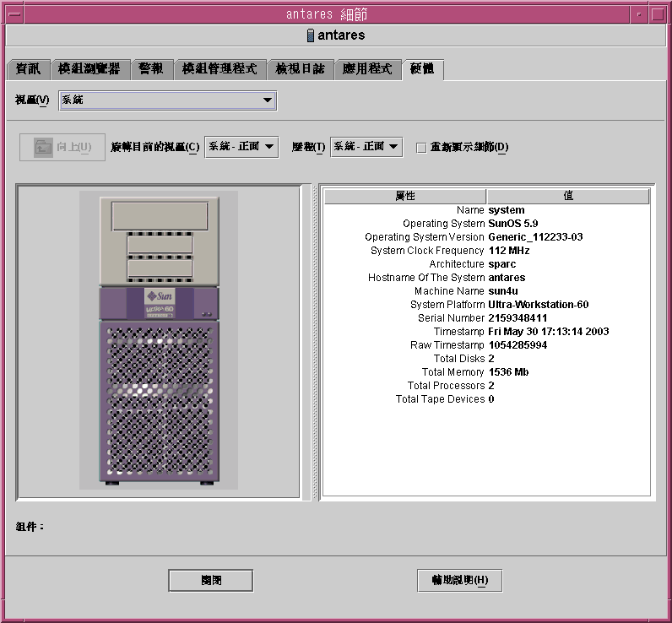This screenshot has width=672, height=623.
Task: Click the 值 column header
Action: click(568, 196)
